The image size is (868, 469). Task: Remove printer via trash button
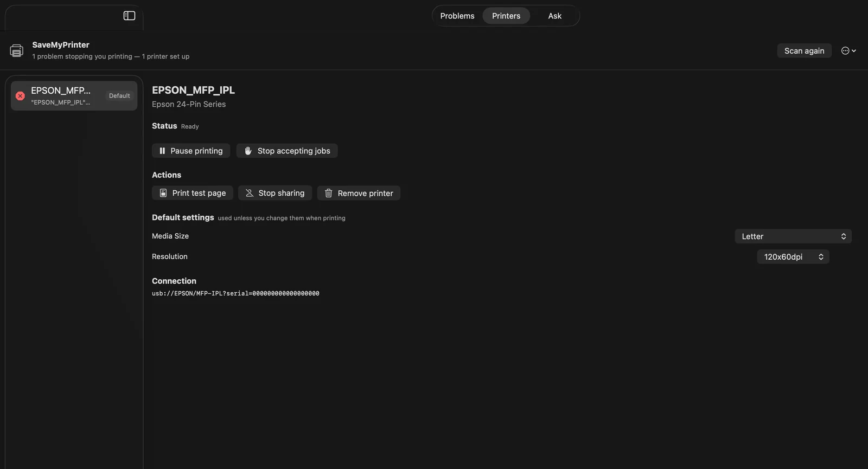(x=359, y=193)
